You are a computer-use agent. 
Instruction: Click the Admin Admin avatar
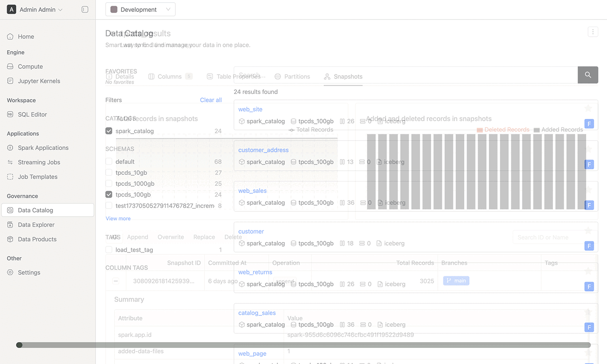pyautogui.click(x=11, y=9)
